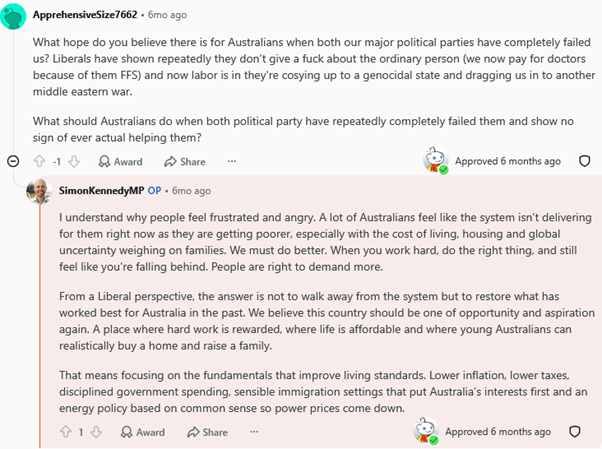Give an Award to SimonKennedyMP's reply
Image resolution: width=602 pixels, height=449 pixels.
[x=142, y=432]
